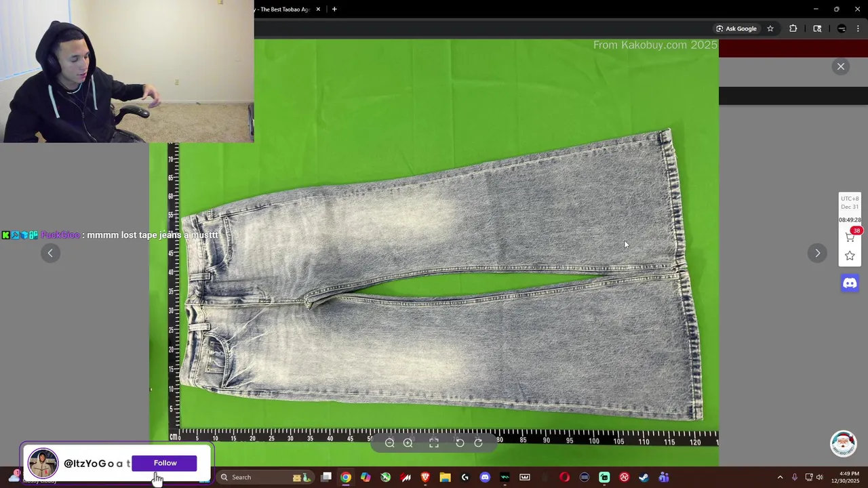
Task: Open Chrome extensions puzzle icon
Action: tap(793, 28)
